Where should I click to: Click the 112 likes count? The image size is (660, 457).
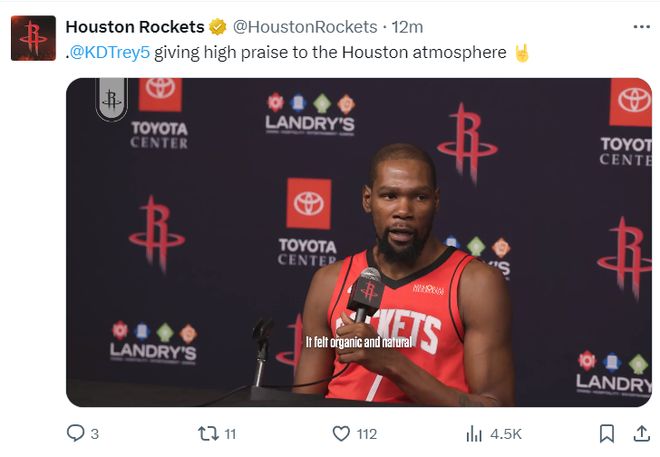pos(366,433)
